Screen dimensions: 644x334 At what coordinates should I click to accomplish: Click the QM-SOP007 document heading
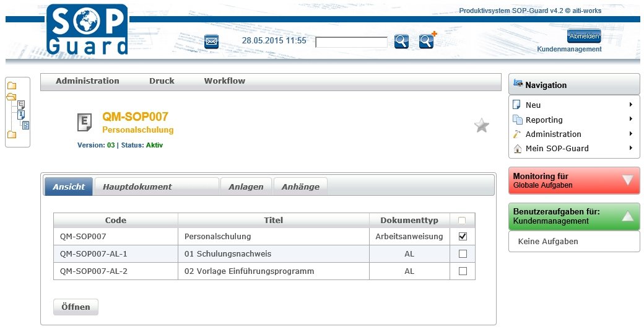tap(135, 116)
